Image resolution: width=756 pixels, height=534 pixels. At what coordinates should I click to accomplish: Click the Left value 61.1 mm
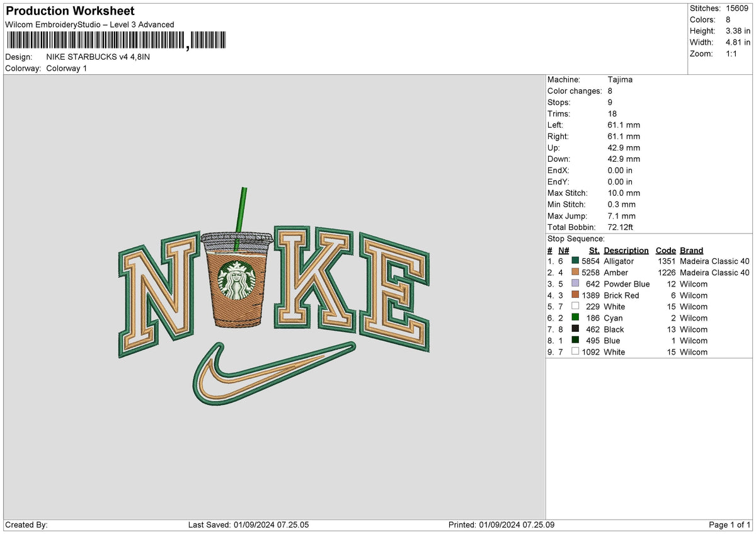(624, 125)
